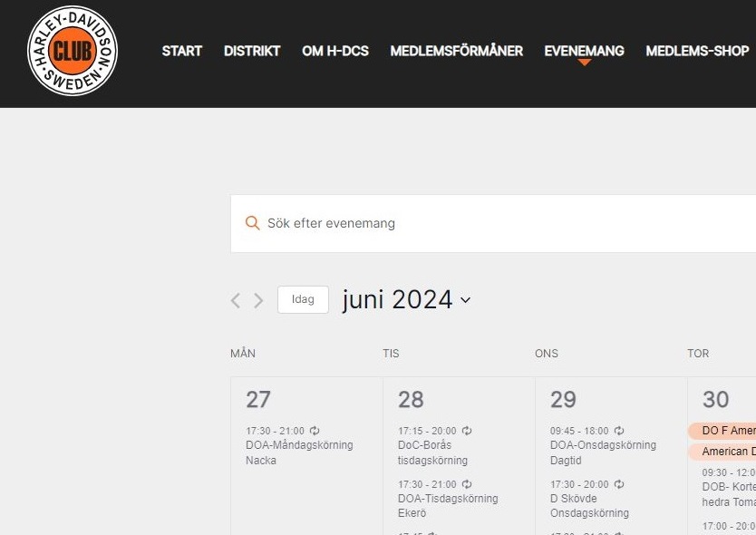Open the DO F American event banner
Viewport: 756px width, 535px height.
click(725, 431)
